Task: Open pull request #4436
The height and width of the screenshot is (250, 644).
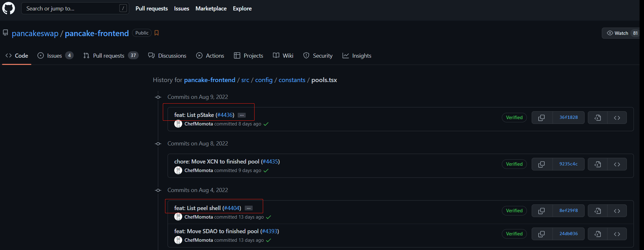Action: (225, 115)
